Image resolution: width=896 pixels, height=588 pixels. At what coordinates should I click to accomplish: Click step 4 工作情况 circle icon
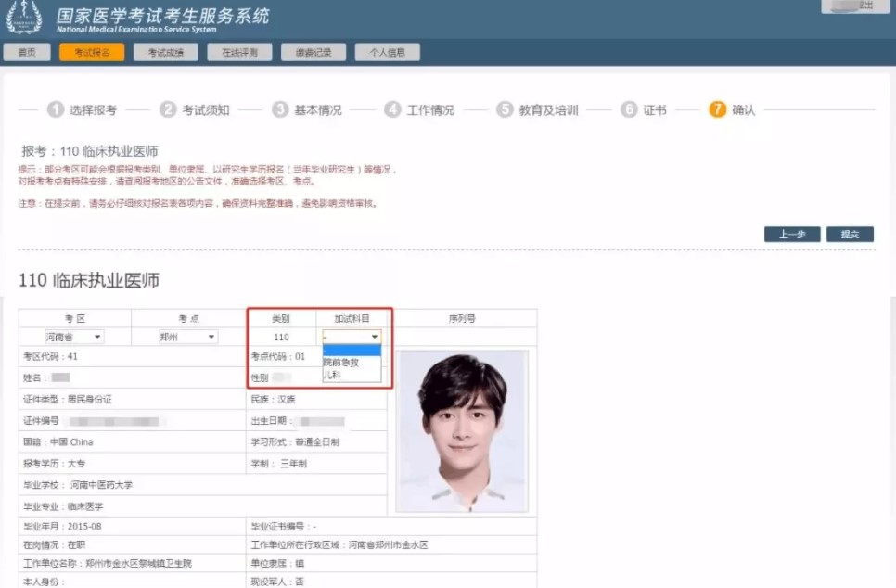(392, 109)
